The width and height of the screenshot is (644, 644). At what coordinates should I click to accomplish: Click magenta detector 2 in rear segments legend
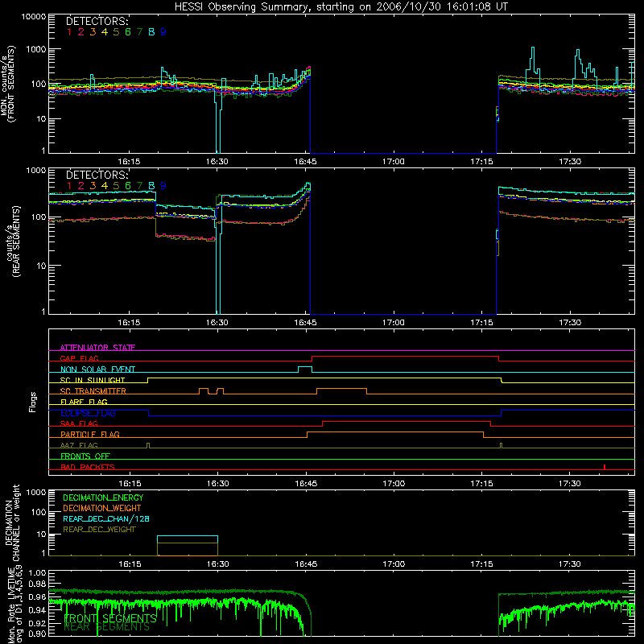81,186
